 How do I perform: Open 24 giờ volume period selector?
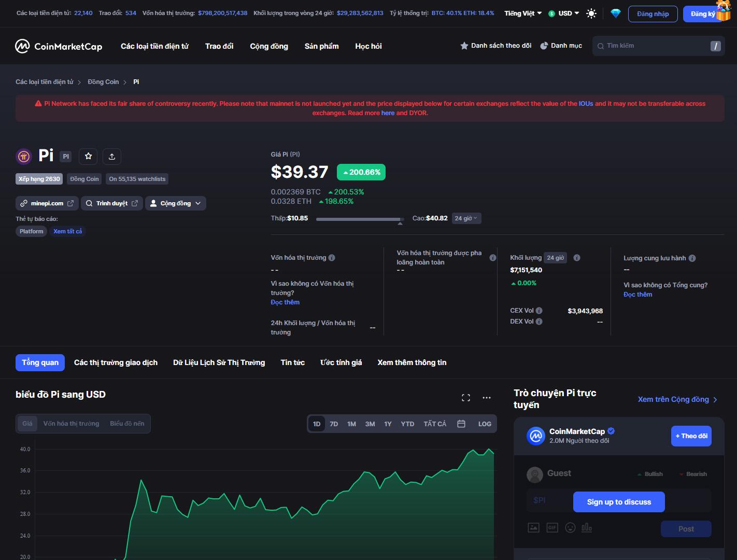(x=555, y=258)
